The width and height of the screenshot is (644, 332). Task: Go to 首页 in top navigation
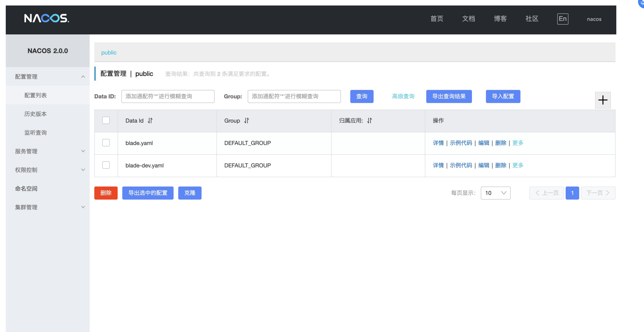click(437, 19)
